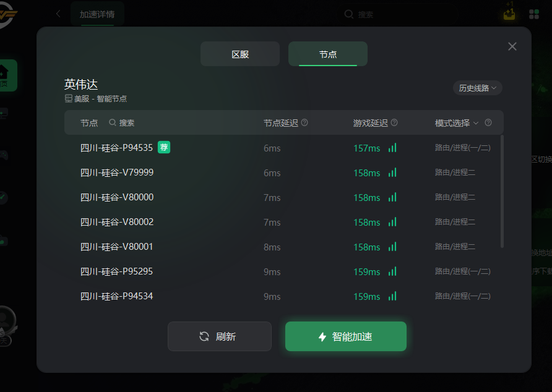The width and height of the screenshot is (552, 392).
Task: Click the signal bars icon for 四川-硅谷-V80001
Action: tap(392, 247)
